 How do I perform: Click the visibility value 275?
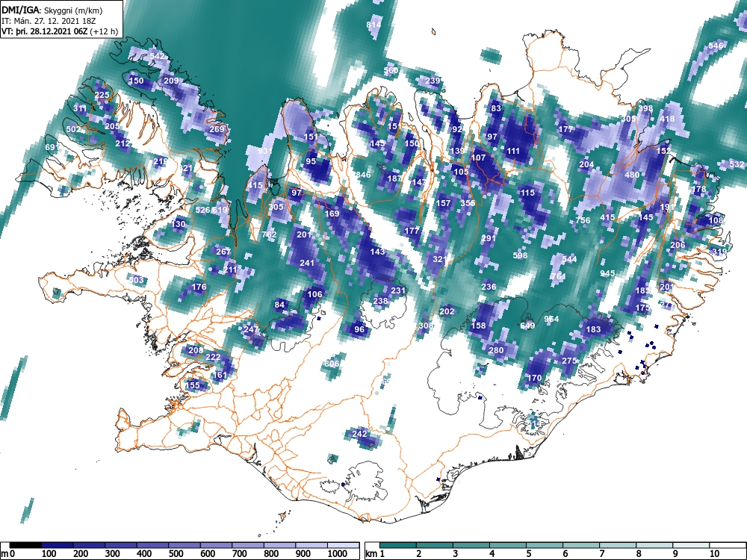click(x=569, y=361)
